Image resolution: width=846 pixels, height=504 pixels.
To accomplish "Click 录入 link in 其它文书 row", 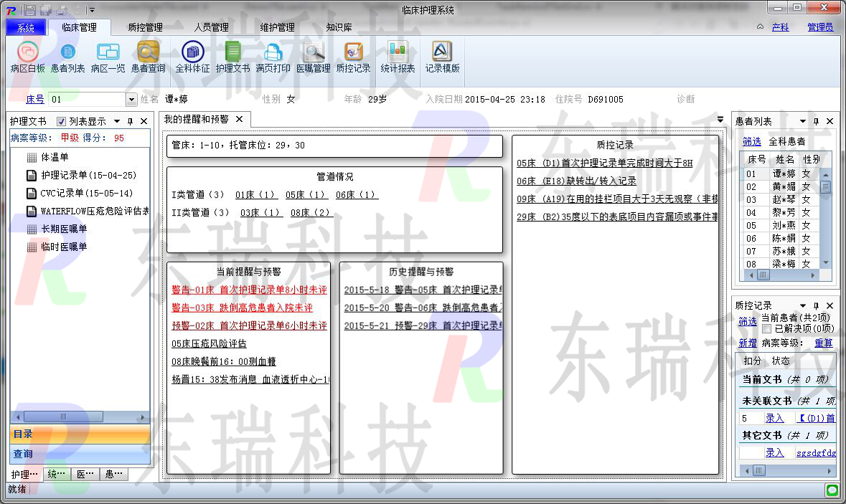I will click(774, 453).
